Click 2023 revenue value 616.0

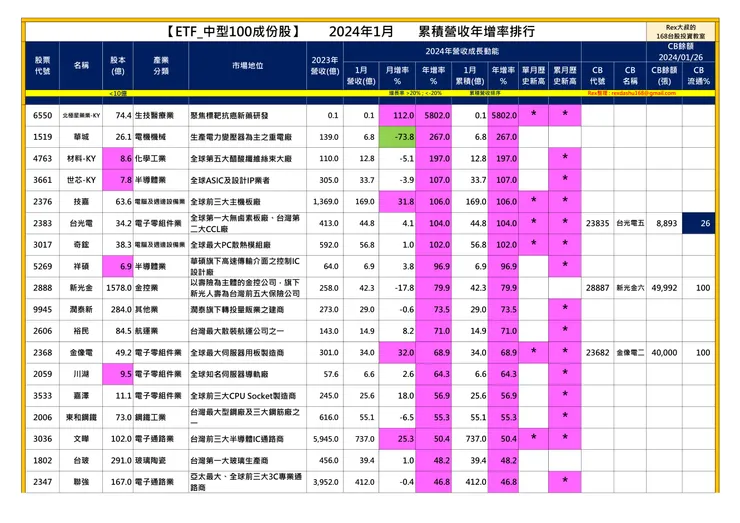[328, 417]
